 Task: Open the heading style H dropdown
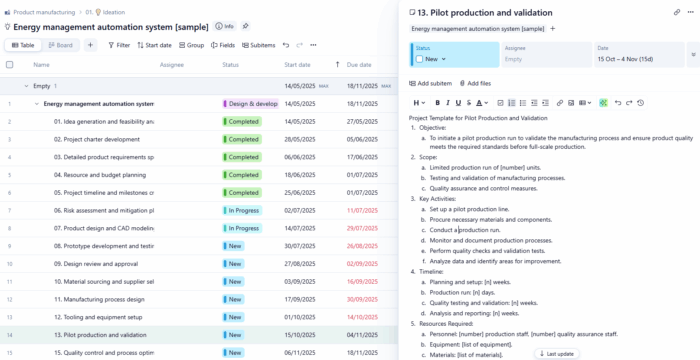click(419, 103)
